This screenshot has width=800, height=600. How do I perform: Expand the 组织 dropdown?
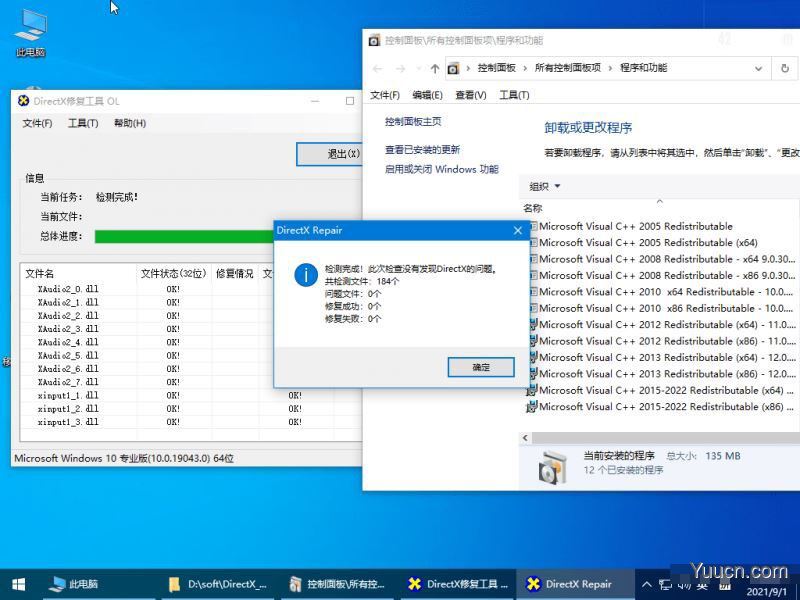point(545,187)
